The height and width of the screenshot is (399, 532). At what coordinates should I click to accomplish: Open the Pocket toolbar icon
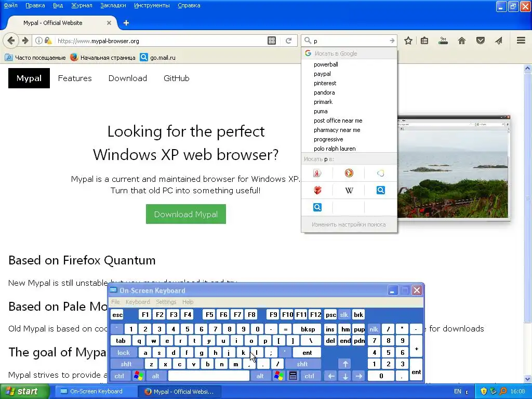(x=481, y=41)
